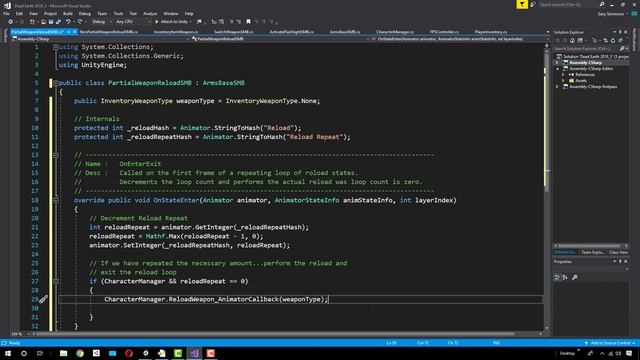The width and height of the screenshot is (640, 360).
Task: Open the Debug configuration dropdown
Action: pos(101,22)
